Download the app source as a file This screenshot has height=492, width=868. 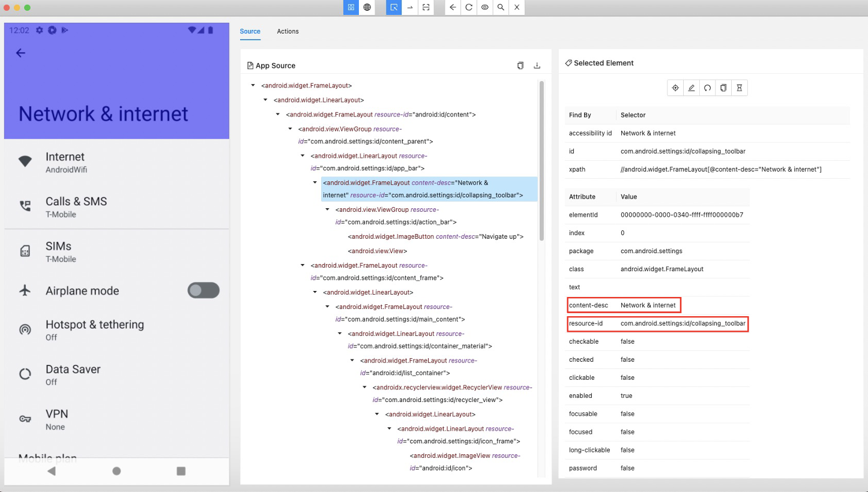point(537,65)
